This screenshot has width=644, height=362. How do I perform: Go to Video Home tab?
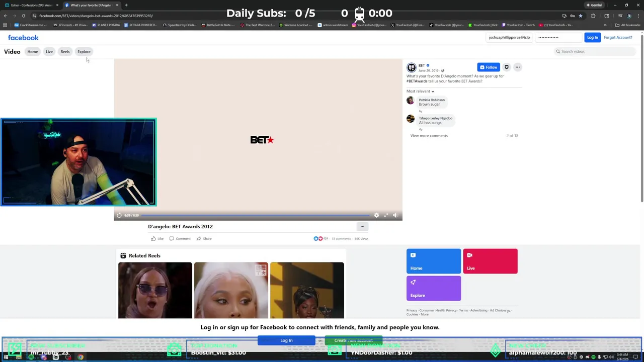click(32, 52)
